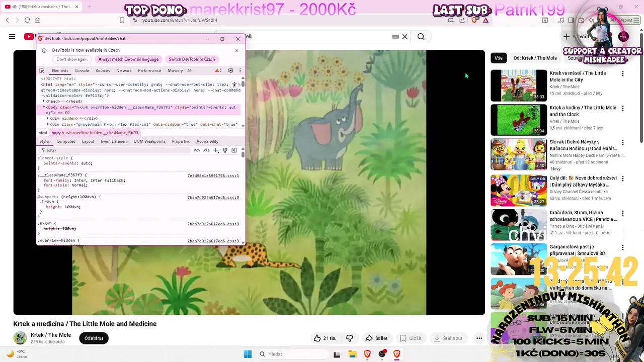The image size is (644, 362).
Task: Open Event Listeners pane tab
Action: 114,141
